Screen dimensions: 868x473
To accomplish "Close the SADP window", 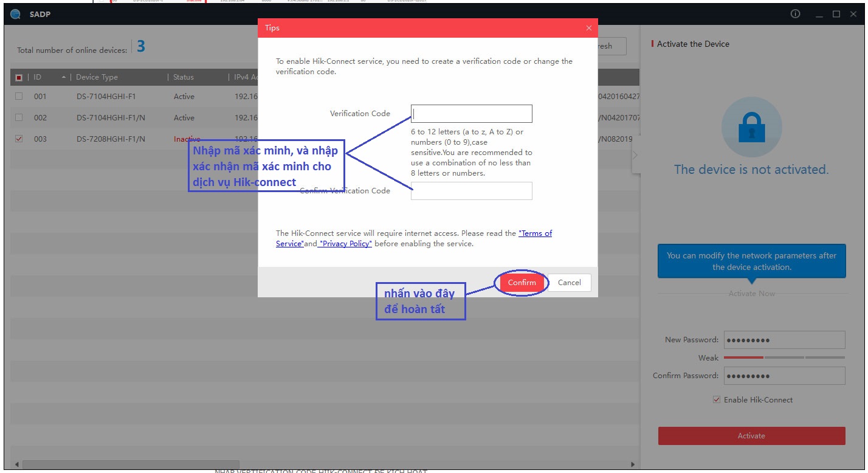I will pyautogui.click(x=853, y=14).
